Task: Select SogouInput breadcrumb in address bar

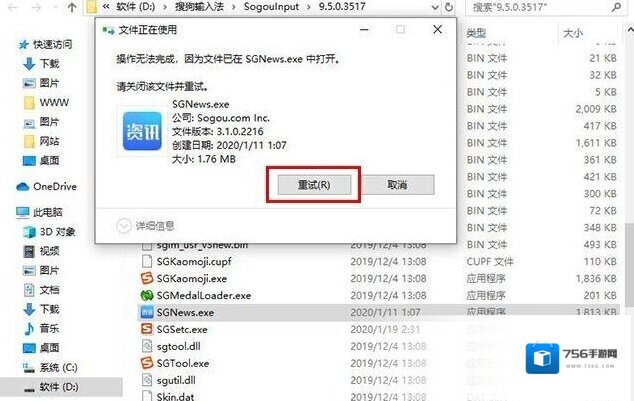Action: pyautogui.click(x=271, y=7)
